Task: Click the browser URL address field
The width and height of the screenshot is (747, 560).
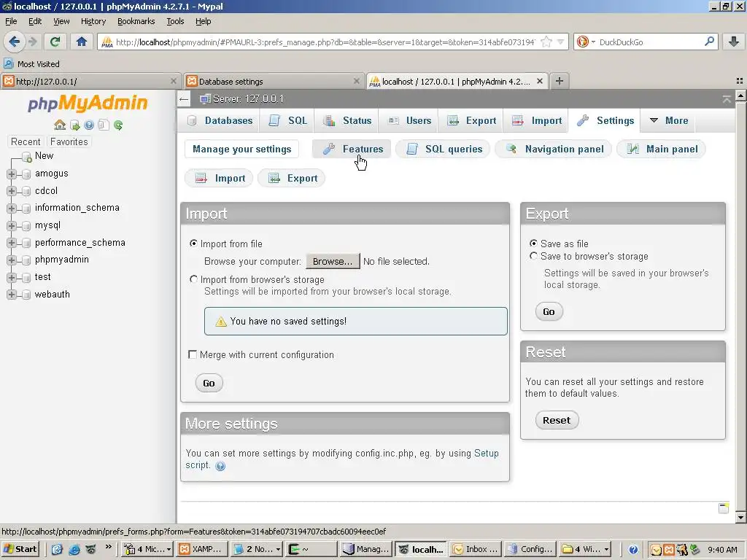Action: click(325, 42)
